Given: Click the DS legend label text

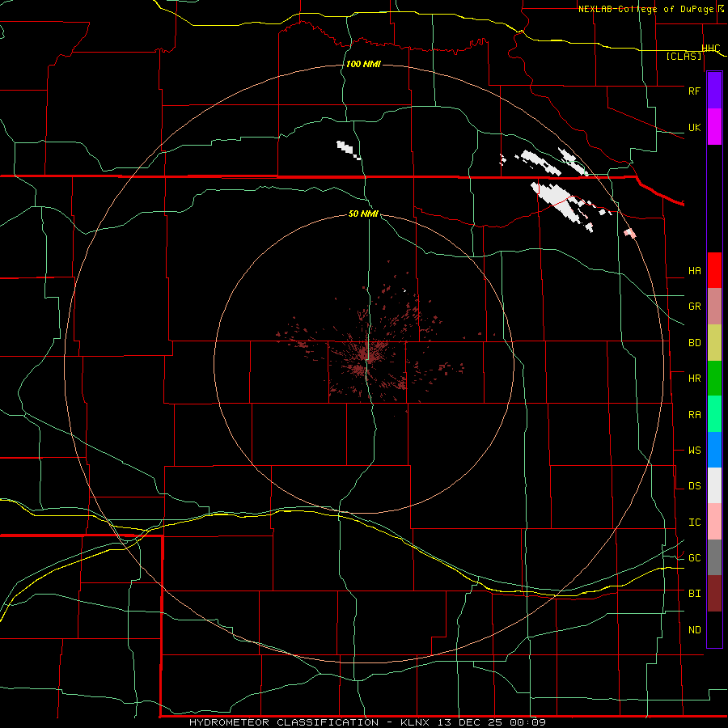Looking at the screenshot, I should click(x=694, y=486).
